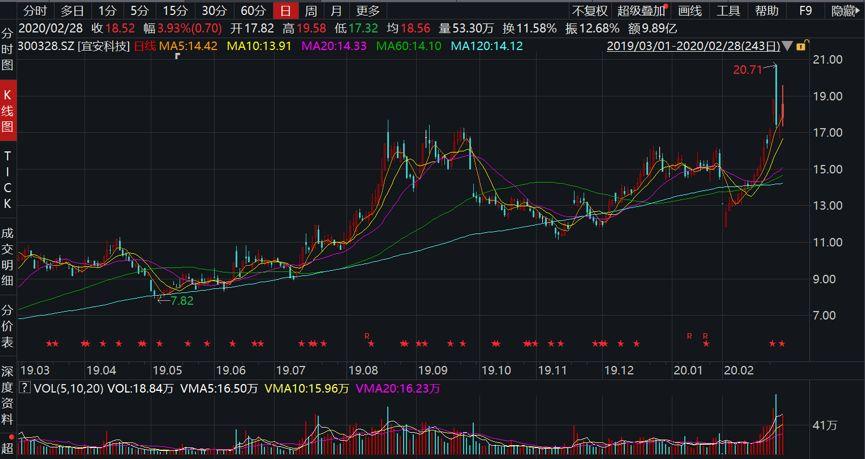Open the 不复权 adjustment dropdown
The image size is (865, 459).
(589, 10)
